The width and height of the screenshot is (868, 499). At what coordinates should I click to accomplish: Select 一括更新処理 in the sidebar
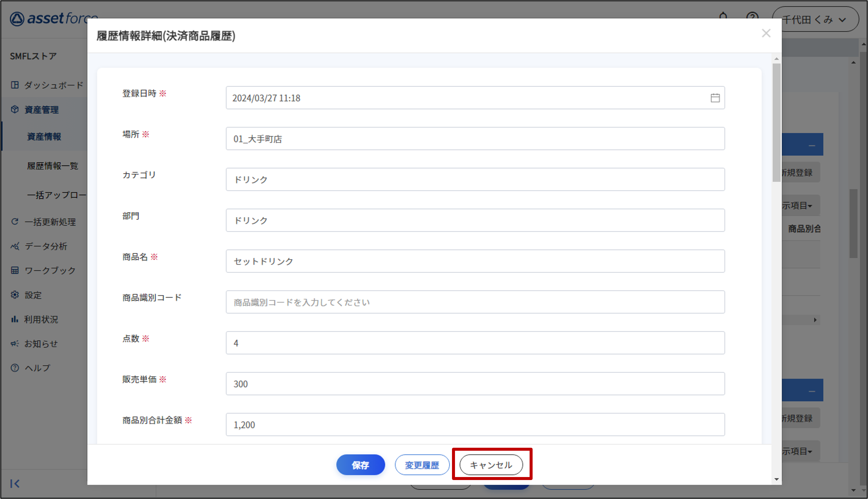tap(50, 222)
